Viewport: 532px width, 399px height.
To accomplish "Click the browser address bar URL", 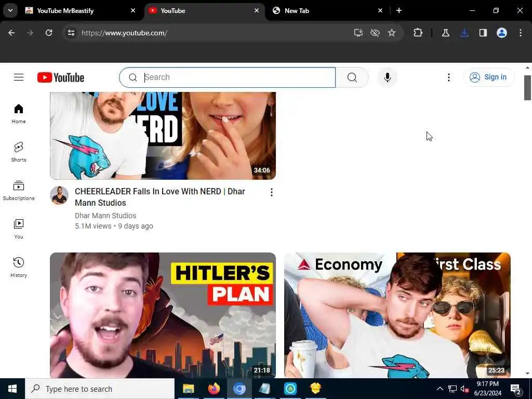I will [124, 33].
